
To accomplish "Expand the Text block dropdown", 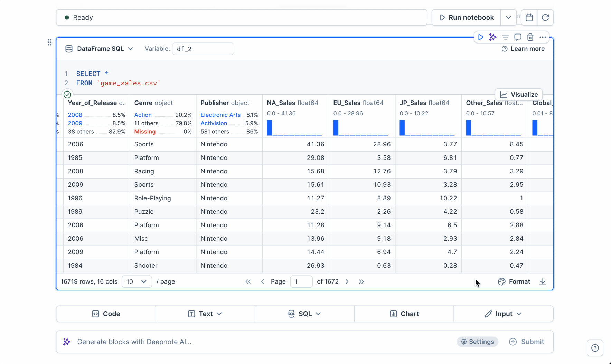I will 219,314.
